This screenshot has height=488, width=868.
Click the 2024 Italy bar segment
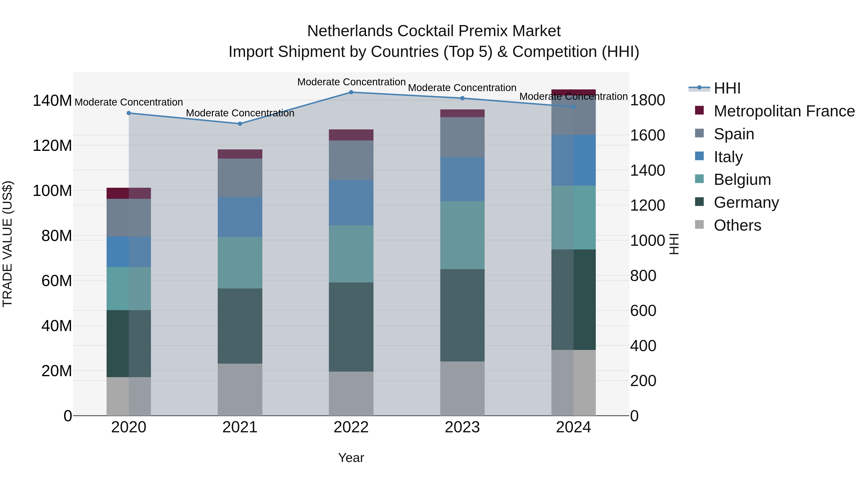pos(574,160)
